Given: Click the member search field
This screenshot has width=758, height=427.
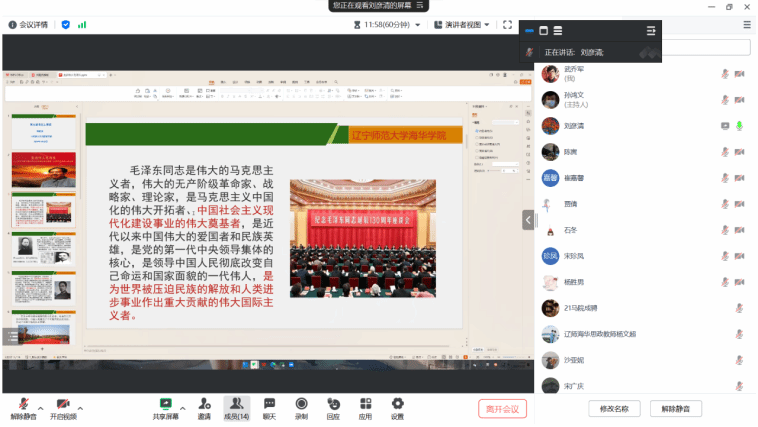Looking at the screenshot, I should [700, 47].
